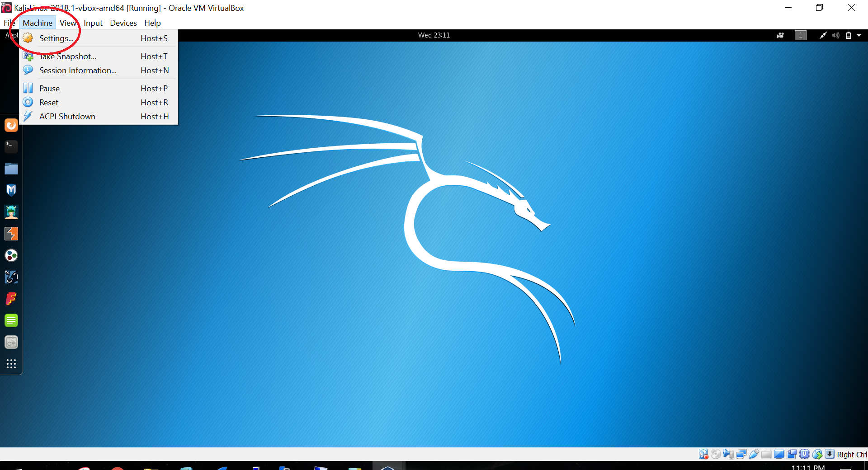Viewport: 868px width, 470px height.
Task: Pause the virtual machine
Action: point(49,89)
